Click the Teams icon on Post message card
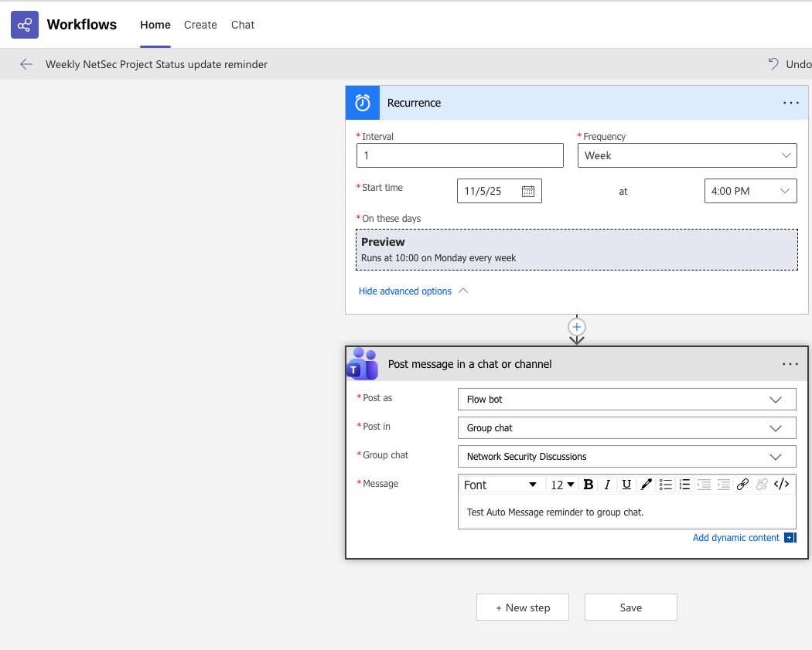Viewport: 812px width, 650px height. pos(362,364)
